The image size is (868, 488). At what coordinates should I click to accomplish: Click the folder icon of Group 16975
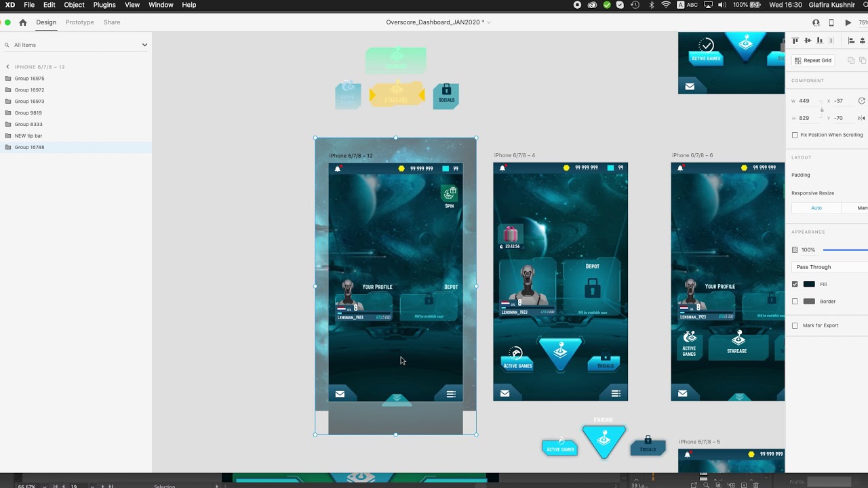click(x=8, y=79)
